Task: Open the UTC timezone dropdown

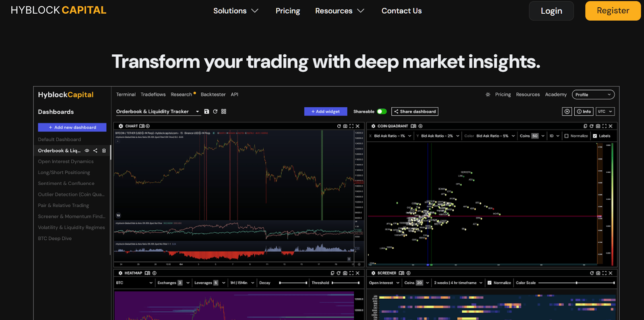Action: [x=605, y=111]
